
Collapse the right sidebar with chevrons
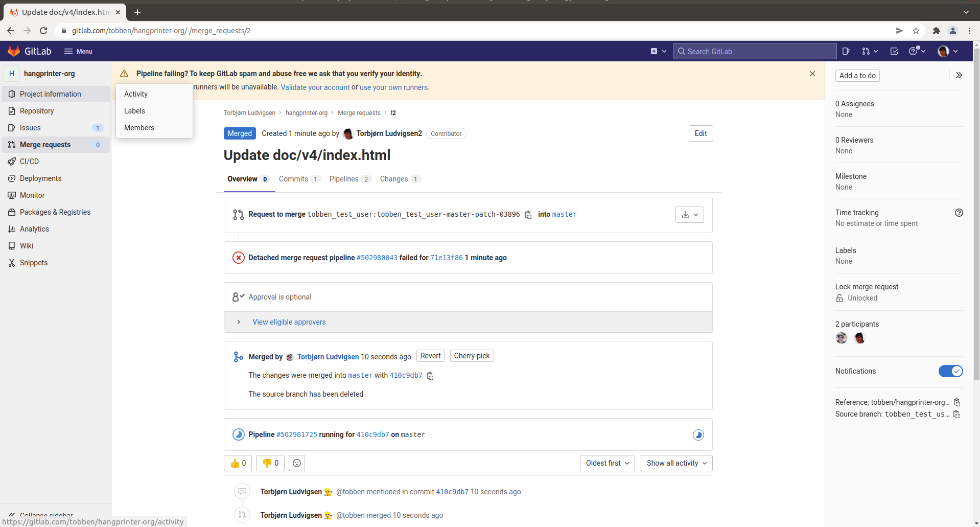959,75
